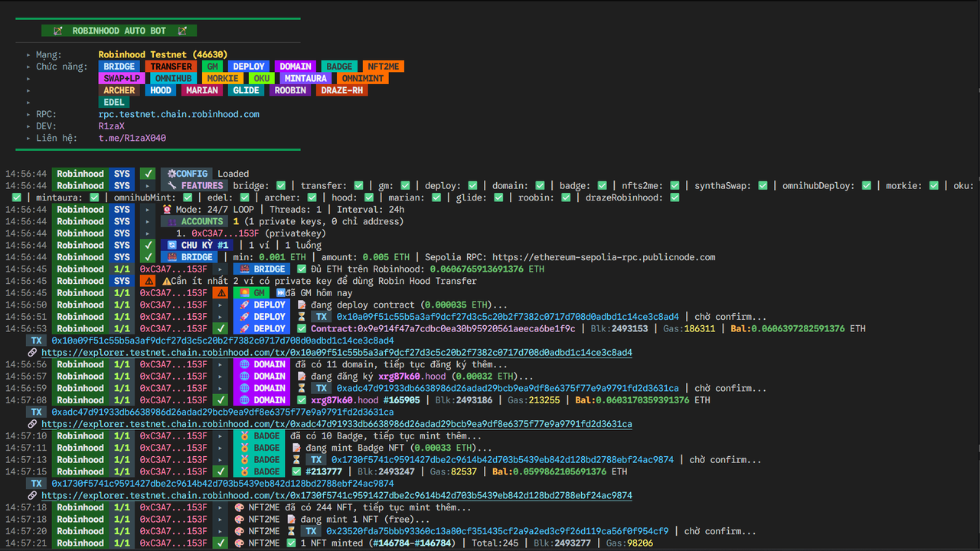Screen dimensions: 980x551
Task: Click the rocket icon in the 14:56:50 DEPLOY row
Action: [x=245, y=305]
